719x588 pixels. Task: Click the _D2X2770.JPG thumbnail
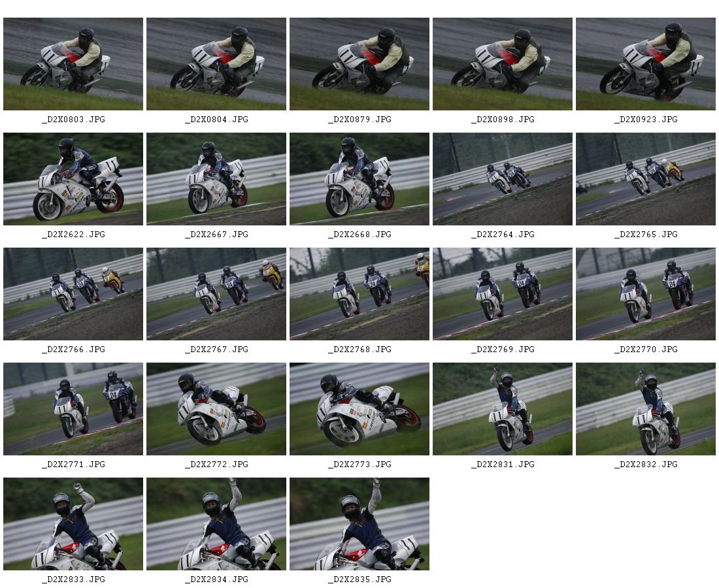point(646,294)
